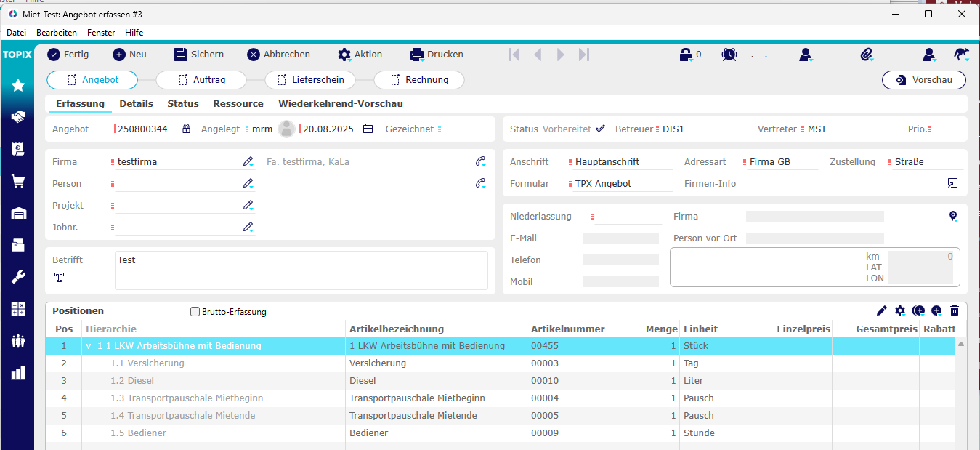
Task: Open the Jobnr. edit pencil dropdown
Action: pos(249,228)
